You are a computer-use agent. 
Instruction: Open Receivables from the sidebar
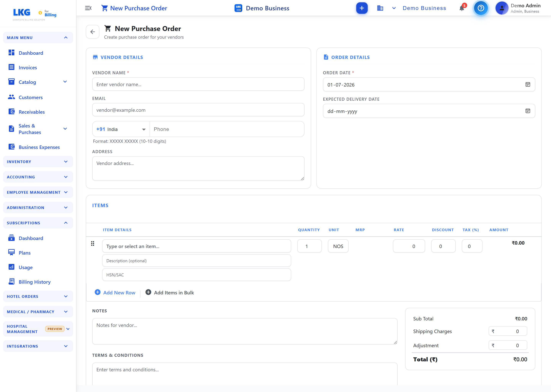[x=32, y=112]
